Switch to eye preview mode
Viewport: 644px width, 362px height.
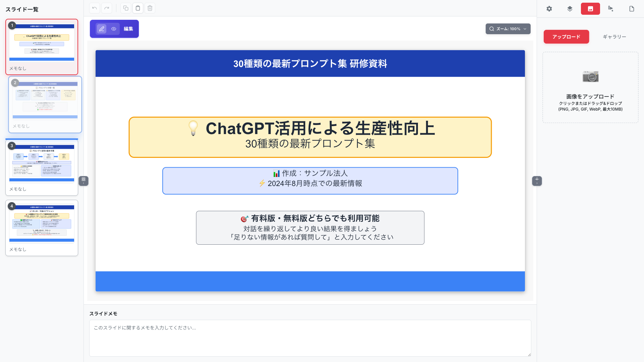[x=114, y=29]
